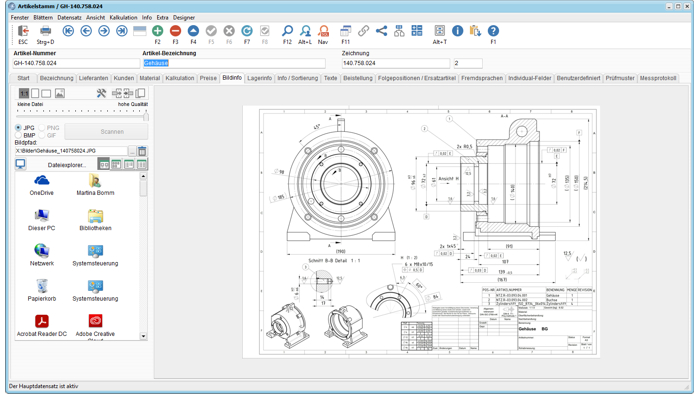Jump to first record arrow icon
Viewport: 700px width, 394px height.
tap(68, 31)
